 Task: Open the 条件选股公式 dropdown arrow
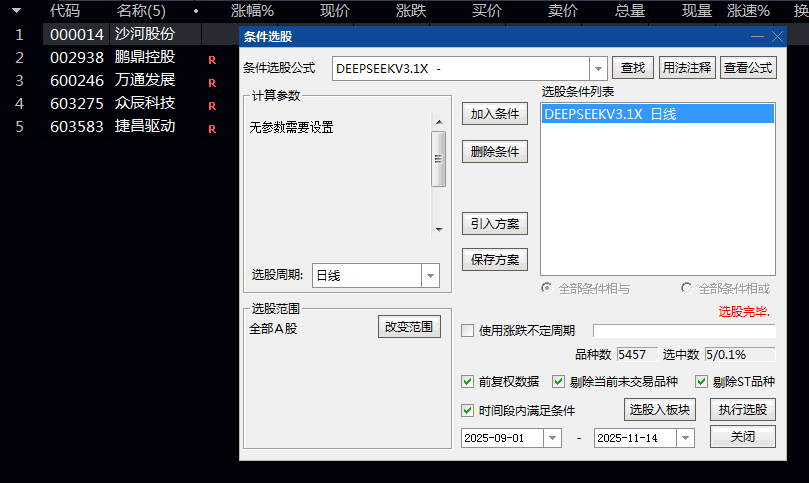pyautogui.click(x=598, y=69)
